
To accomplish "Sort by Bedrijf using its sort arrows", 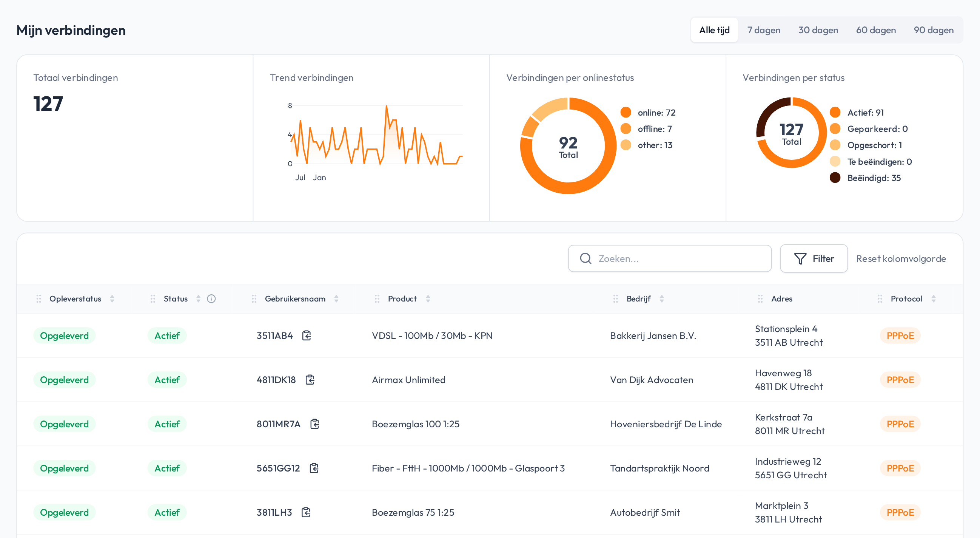I will pos(662,299).
